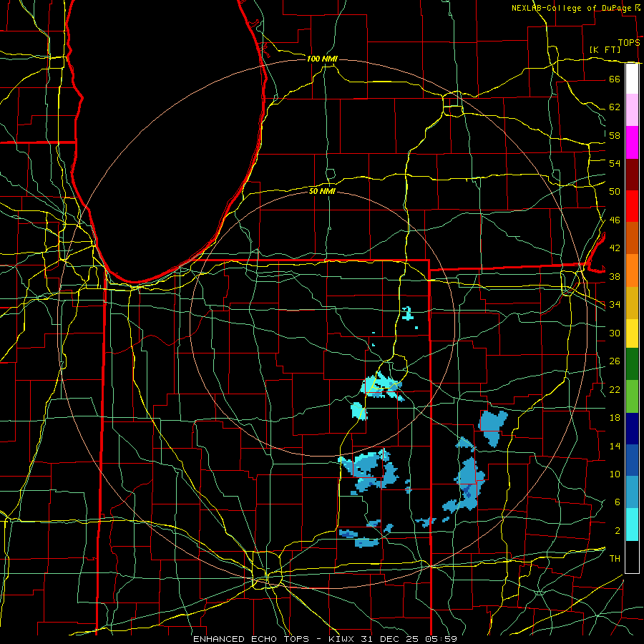Select the bright yellow legend swatch
644x644 pixels.
pyautogui.click(x=632, y=333)
